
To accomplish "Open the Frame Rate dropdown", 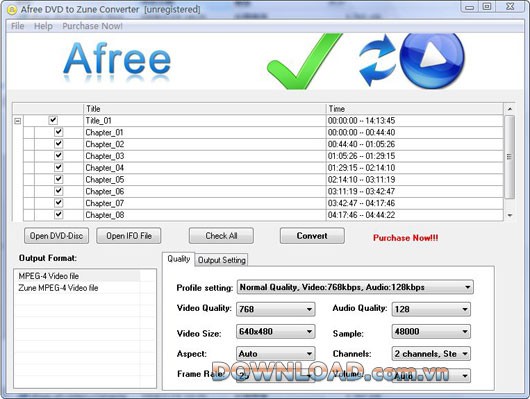I will click(275, 376).
